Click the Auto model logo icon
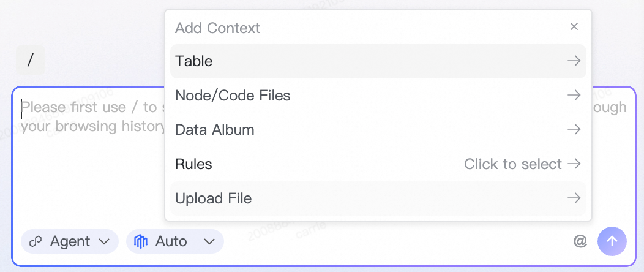Screen dimensions: 644x272 (141, 241)
